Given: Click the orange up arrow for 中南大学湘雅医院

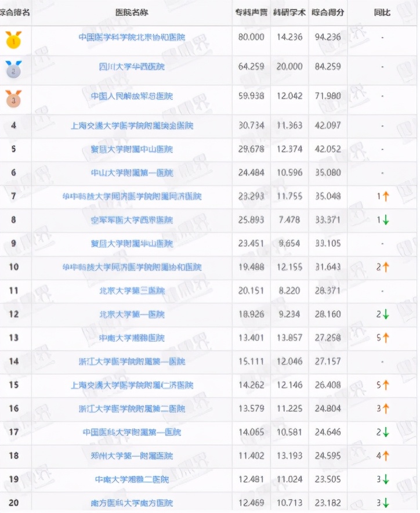Looking at the screenshot, I should point(386,338).
